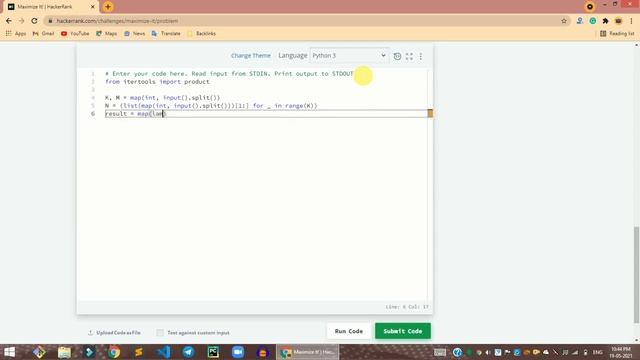Click the Run Code button

[x=349, y=331]
